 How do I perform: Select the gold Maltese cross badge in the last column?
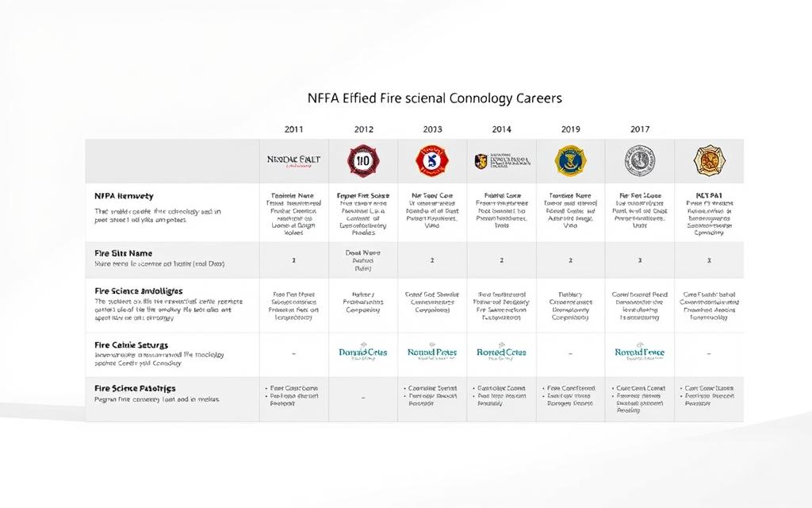[x=708, y=160]
